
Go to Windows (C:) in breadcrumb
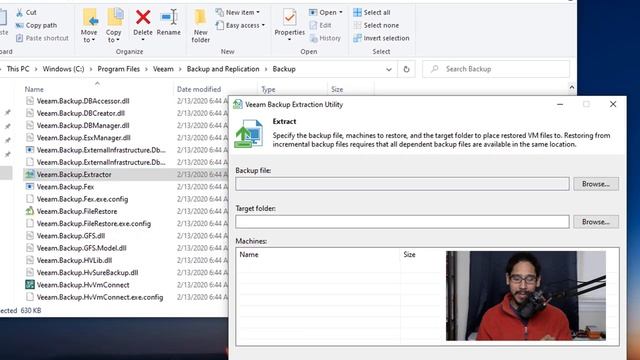63,69
